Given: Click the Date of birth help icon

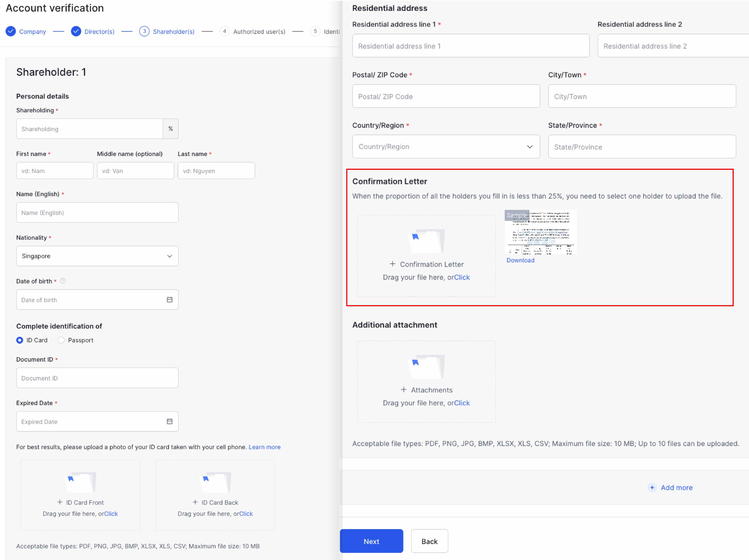Looking at the screenshot, I should pyautogui.click(x=63, y=281).
